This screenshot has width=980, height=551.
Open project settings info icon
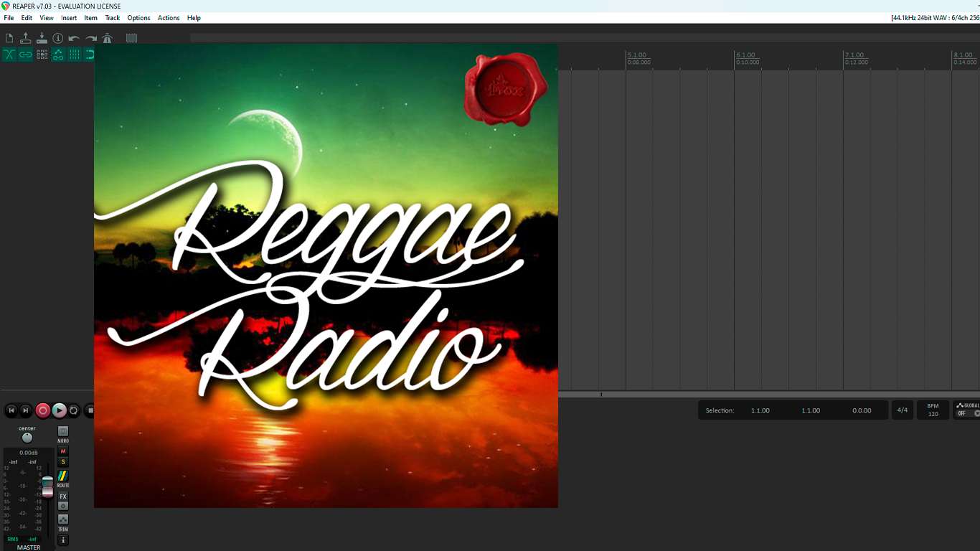[58, 38]
